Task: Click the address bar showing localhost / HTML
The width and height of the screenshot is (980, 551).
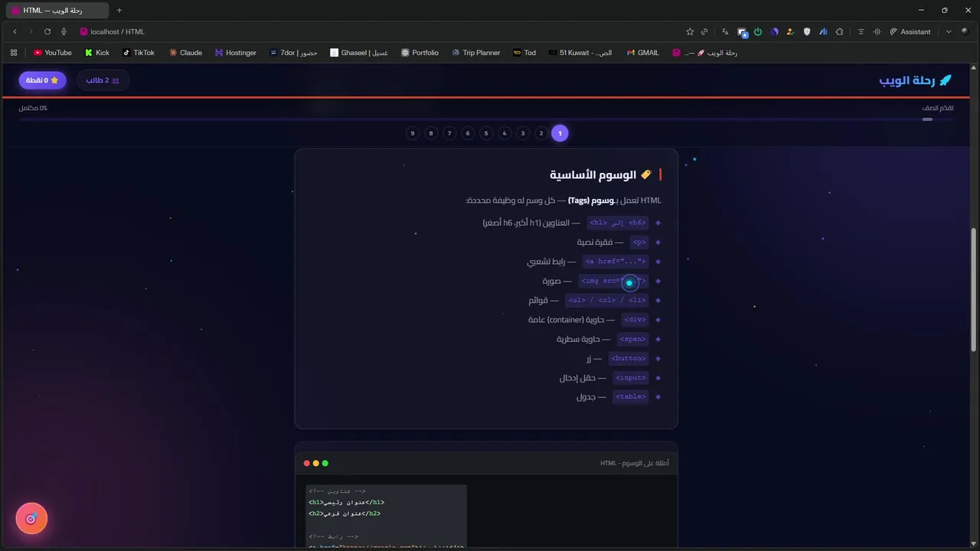Action: coord(117,31)
